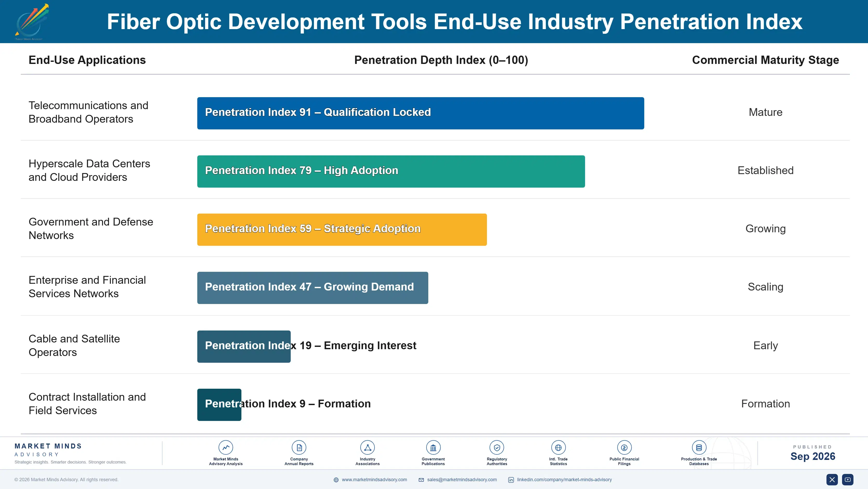
Task: Click the 'Sep 2026' published date
Action: (812, 456)
